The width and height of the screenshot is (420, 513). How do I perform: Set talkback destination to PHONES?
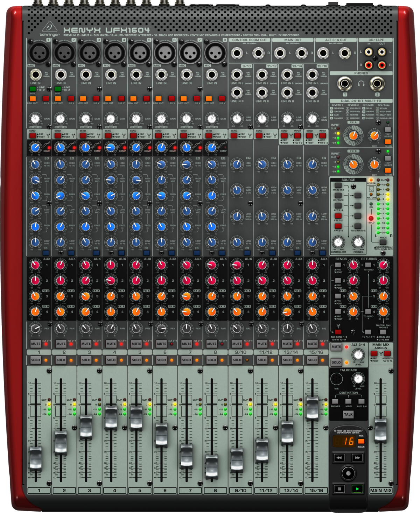[335, 401]
